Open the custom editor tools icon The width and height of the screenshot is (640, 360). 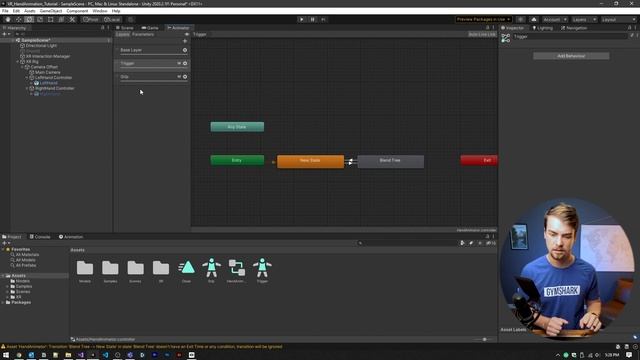click(x=72, y=19)
